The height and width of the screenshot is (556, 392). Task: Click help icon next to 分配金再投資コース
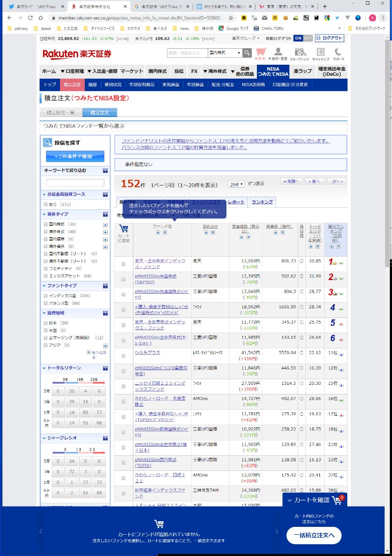click(x=105, y=195)
